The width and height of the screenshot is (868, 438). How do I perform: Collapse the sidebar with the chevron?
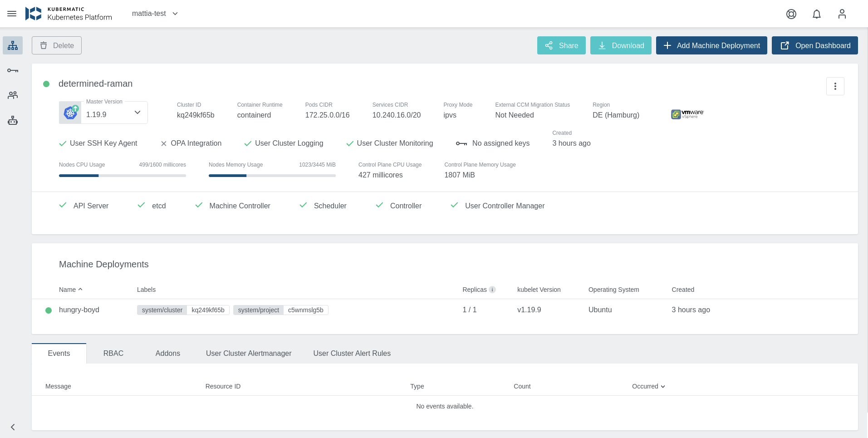13,427
